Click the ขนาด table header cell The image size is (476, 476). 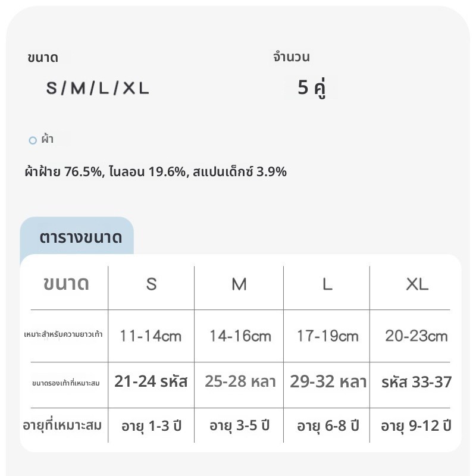(67, 284)
